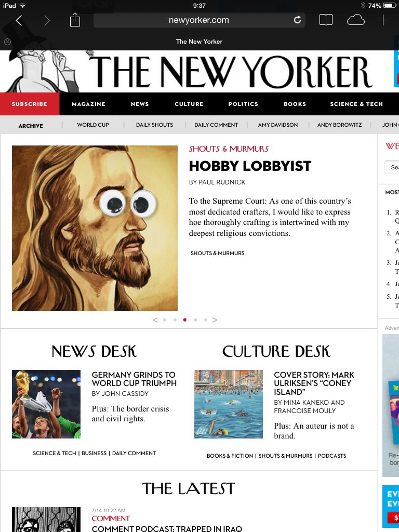Tap the Safari forward arrow
This screenshot has width=399, height=532.
(47, 20)
